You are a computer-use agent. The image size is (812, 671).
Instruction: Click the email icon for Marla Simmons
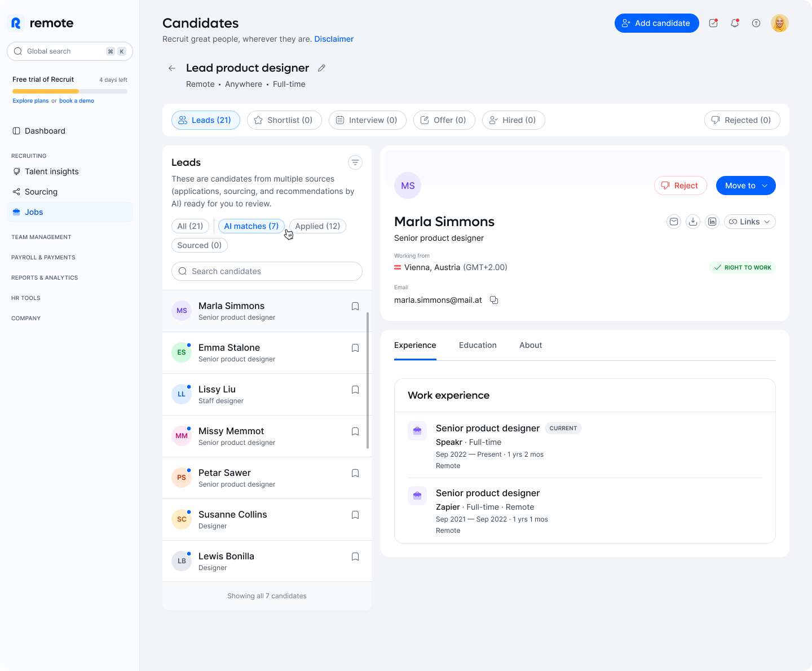pos(674,222)
